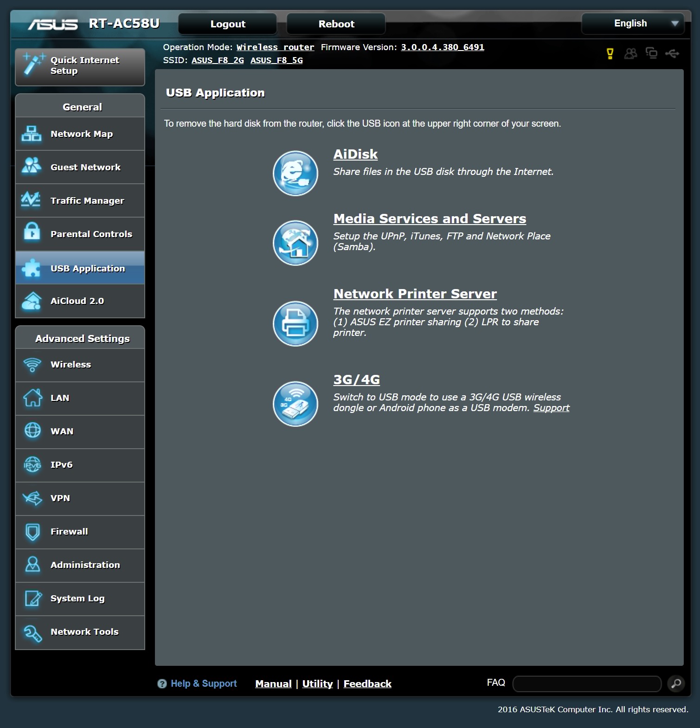The height and width of the screenshot is (728, 700).
Task: Click the yellow notification bulb status icon
Action: pos(610,54)
